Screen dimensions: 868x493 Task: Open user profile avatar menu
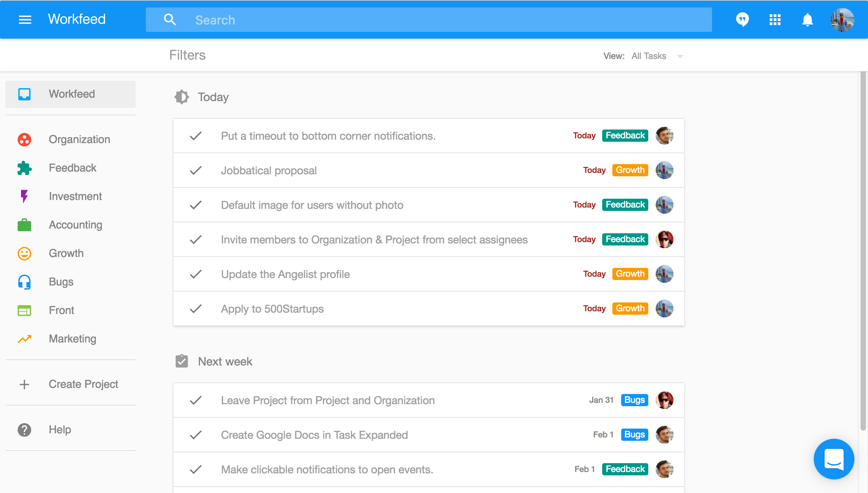(x=842, y=20)
